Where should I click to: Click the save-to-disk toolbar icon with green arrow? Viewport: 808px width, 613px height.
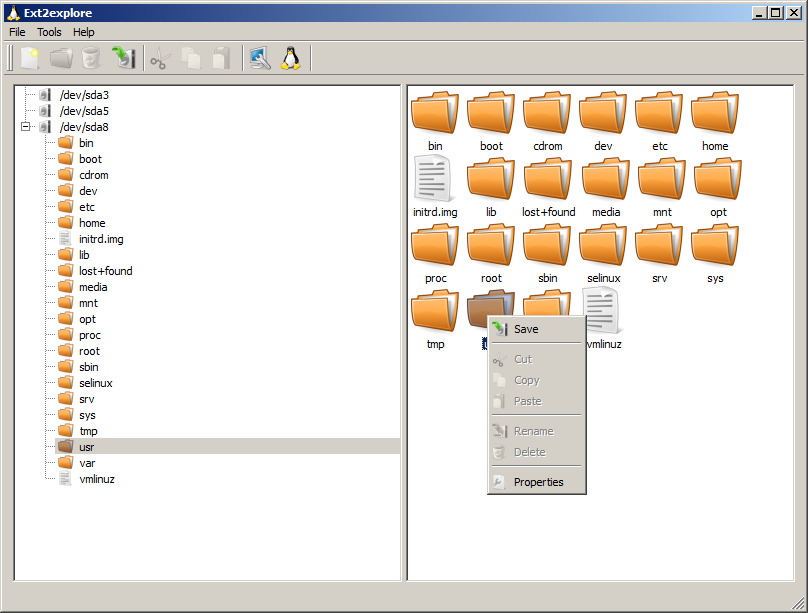pos(123,58)
